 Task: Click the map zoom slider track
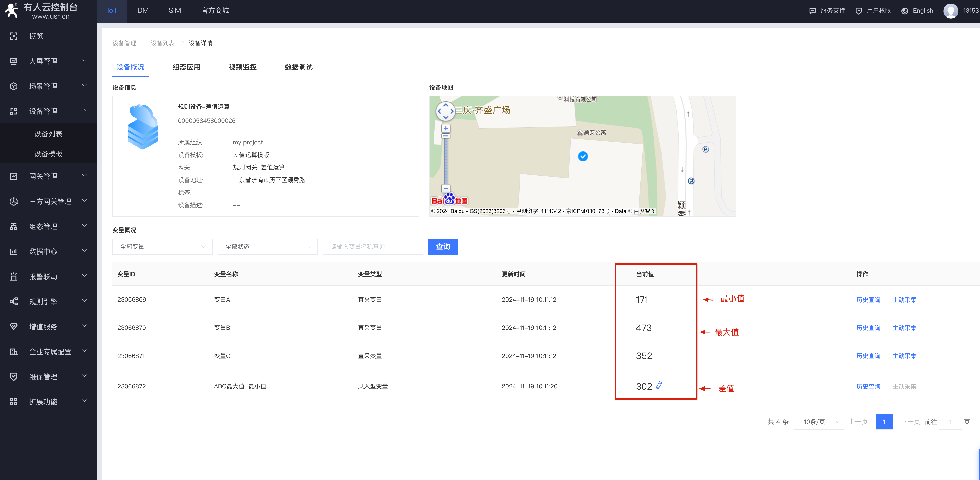pyautogui.click(x=446, y=161)
